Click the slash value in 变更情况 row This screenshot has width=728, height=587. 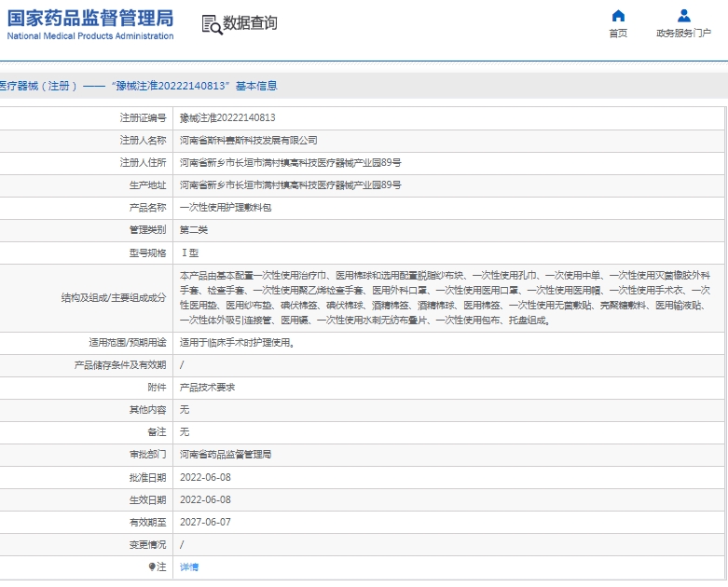[182, 544]
